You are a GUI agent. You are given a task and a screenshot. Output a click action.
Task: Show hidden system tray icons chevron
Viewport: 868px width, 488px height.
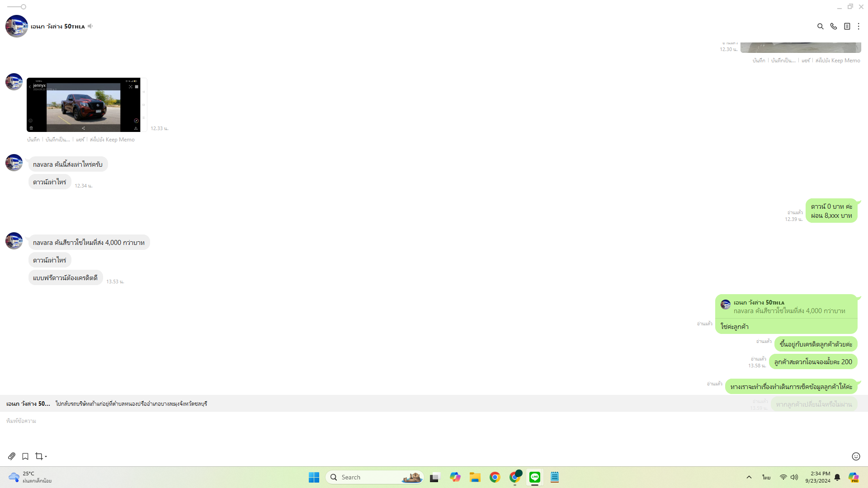point(749,477)
